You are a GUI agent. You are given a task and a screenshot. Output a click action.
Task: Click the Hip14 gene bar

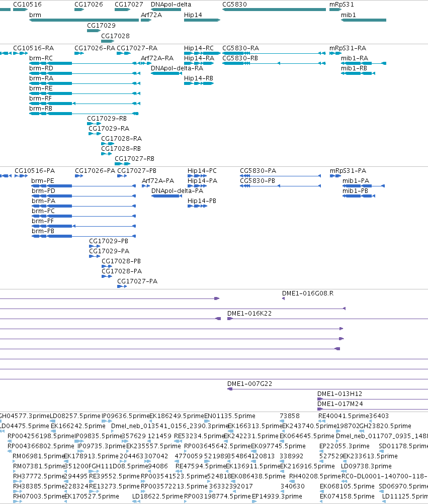pos(202,20)
